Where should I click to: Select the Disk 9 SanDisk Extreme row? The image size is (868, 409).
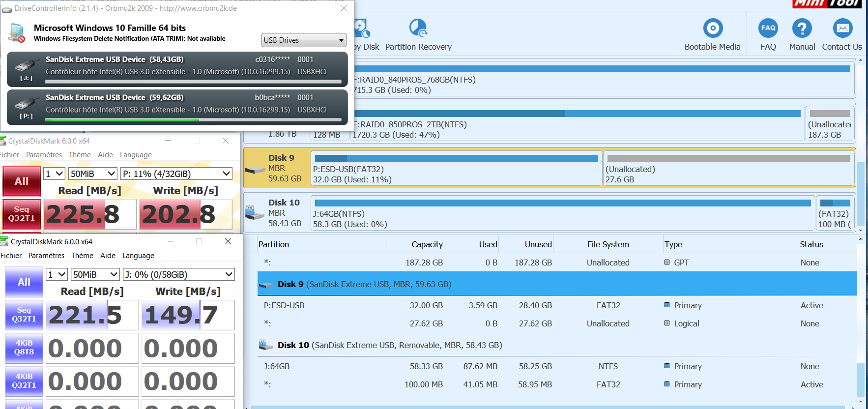point(557,284)
